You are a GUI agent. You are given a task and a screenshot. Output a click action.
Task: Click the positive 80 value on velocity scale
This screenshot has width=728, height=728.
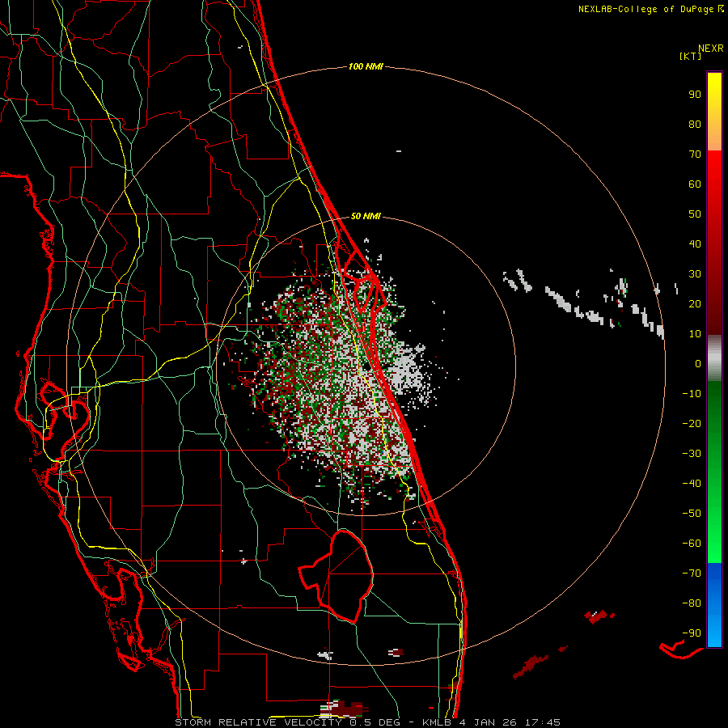[695, 125]
